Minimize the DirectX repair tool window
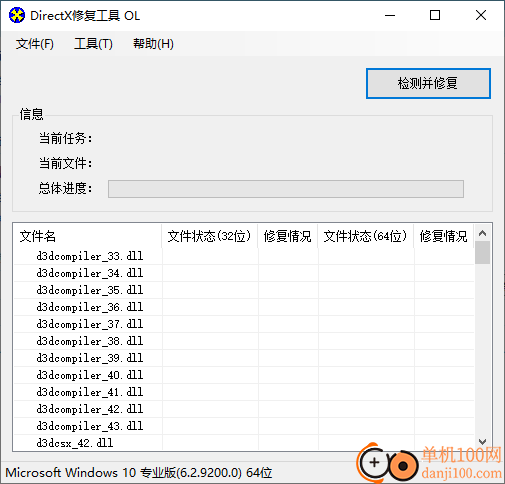Viewport: 505px width, 484px height. coord(390,15)
